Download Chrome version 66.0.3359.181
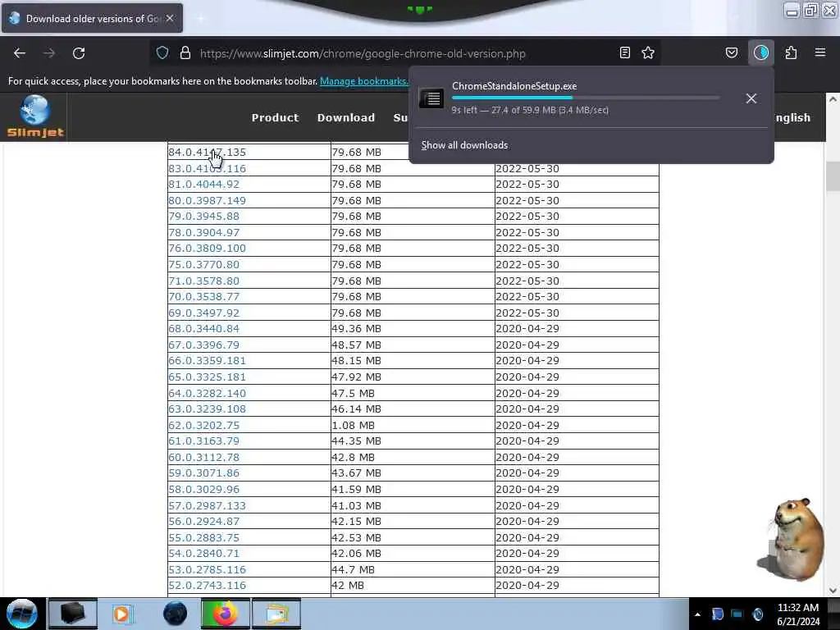Viewport: 840px width, 630px height. click(207, 361)
